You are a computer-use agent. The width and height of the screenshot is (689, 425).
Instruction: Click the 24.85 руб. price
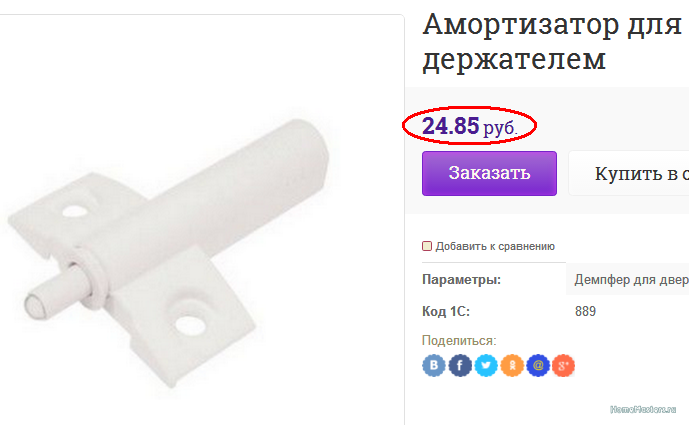[x=469, y=126]
